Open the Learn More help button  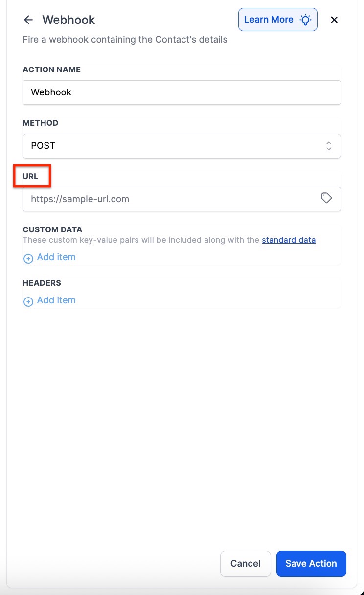(x=278, y=20)
